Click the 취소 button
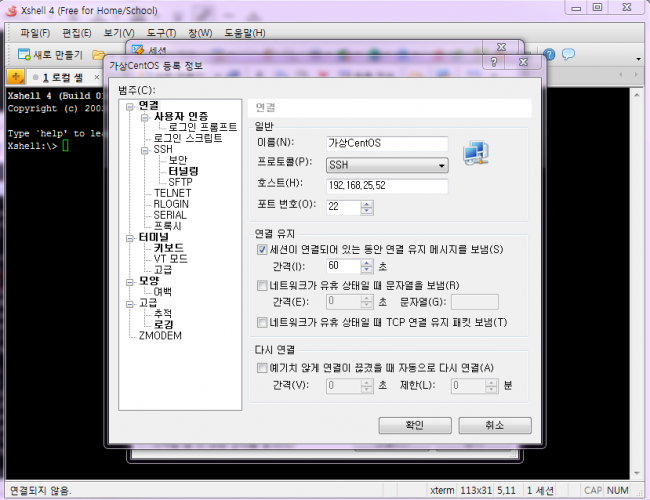This screenshot has width=650, height=500. 495,425
